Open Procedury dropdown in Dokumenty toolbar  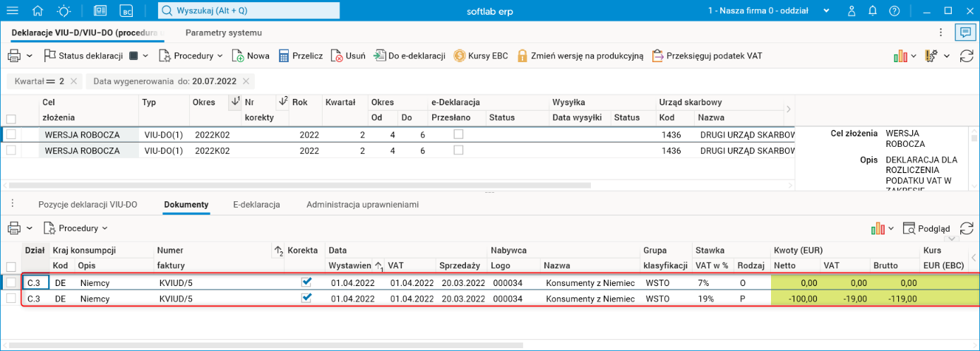click(76, 228)
